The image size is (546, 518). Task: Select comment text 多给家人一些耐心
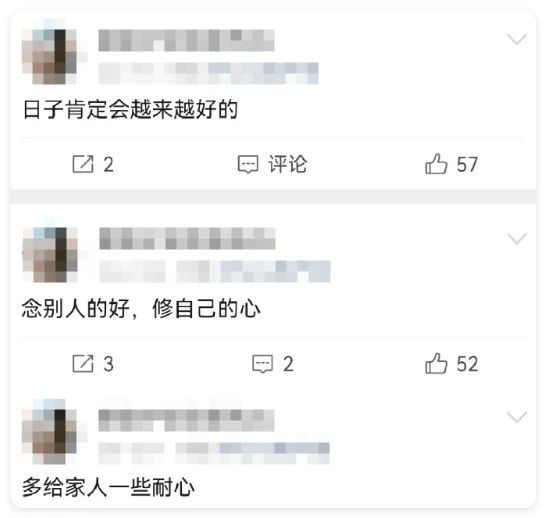pyautogui.click(x=108, y=487)
